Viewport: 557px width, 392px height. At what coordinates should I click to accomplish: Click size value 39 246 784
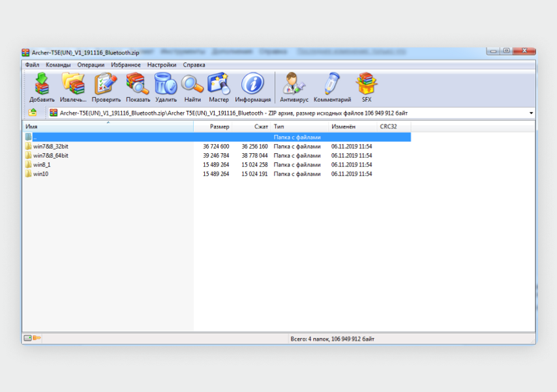216,156
